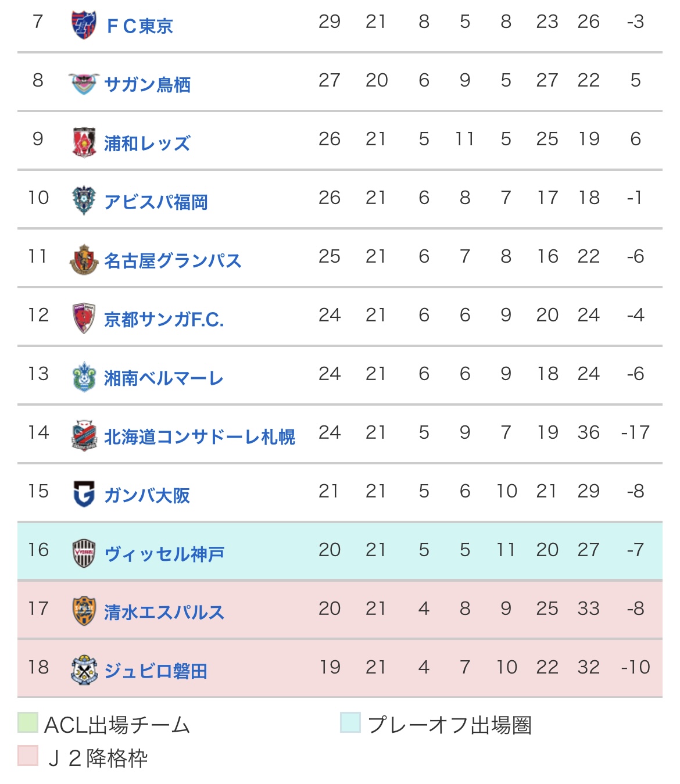Click the ガンバ大阪 club logo
The image size is (680, 784).
click(84, 495)
